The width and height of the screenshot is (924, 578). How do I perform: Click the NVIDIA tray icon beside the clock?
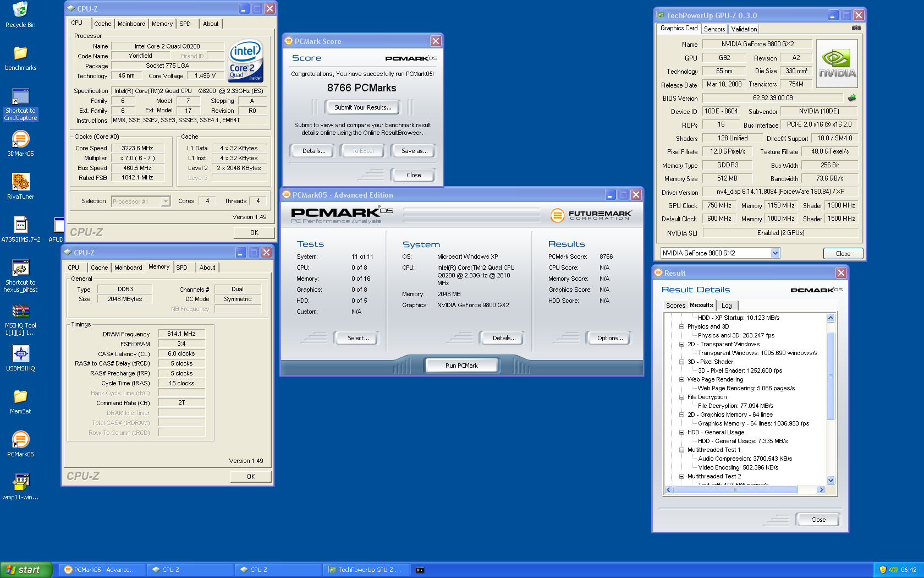coord(893,570)
